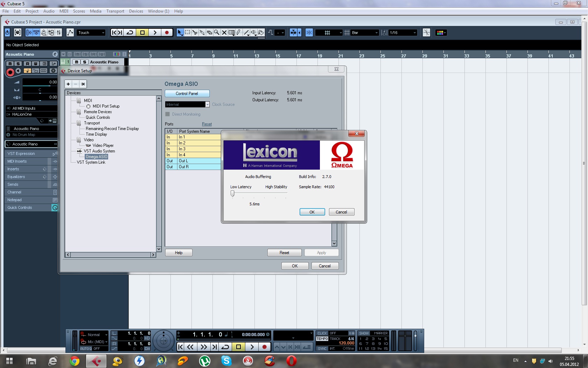The image size is (588, 368).
Task: Toggle TEMPO track button in transport
Action: (322, 339)
